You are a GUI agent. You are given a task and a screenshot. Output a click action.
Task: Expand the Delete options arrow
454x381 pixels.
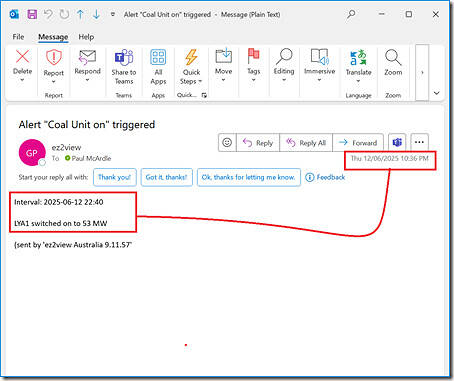coord(23,80)
